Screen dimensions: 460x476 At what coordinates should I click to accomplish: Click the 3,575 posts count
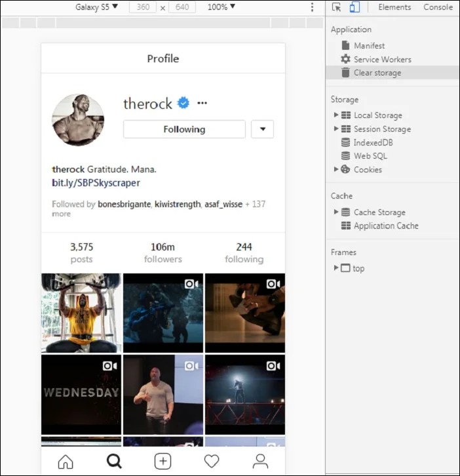point(82,253)
